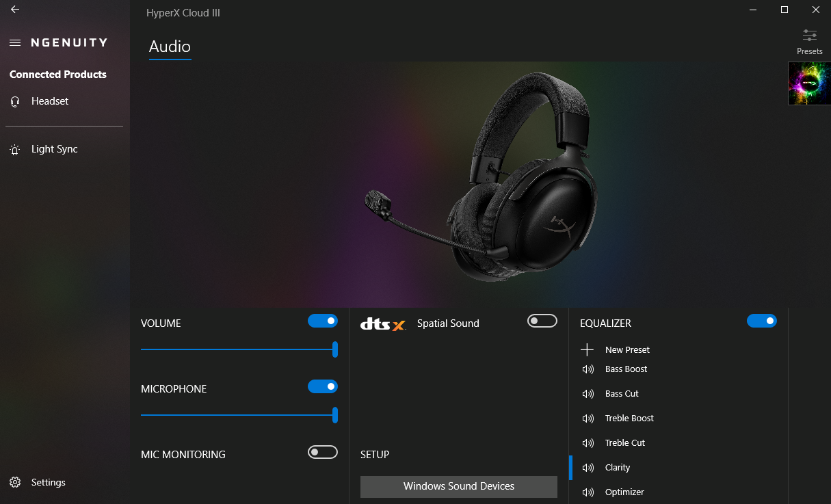
Task: Click on the Microphone level slider
Action: [x=239, y=415]
